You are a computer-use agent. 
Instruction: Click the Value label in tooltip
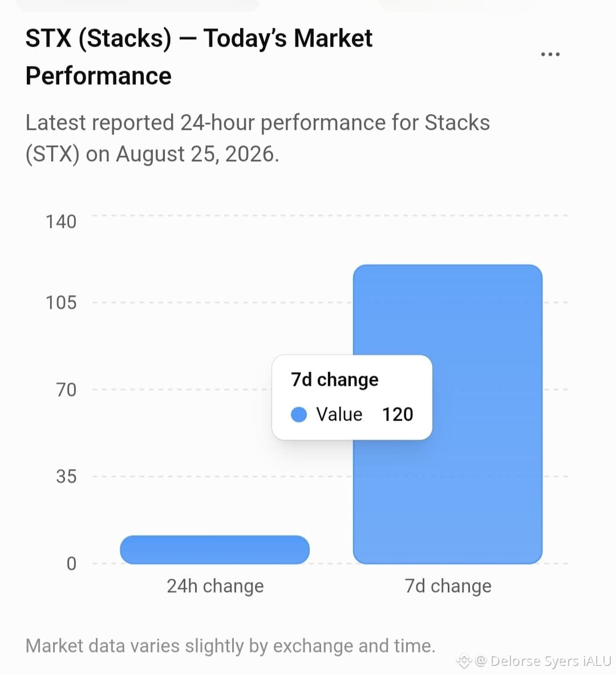(339, 414)
